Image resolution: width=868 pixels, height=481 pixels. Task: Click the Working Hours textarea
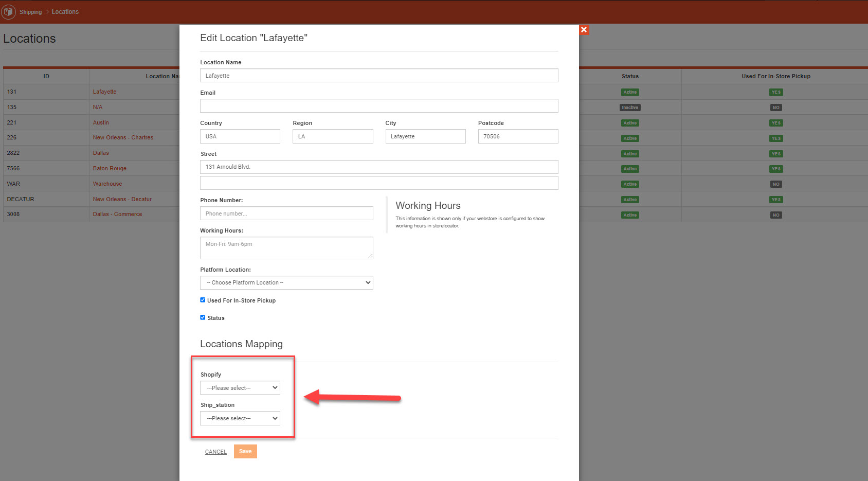click(x=286, y=248)
